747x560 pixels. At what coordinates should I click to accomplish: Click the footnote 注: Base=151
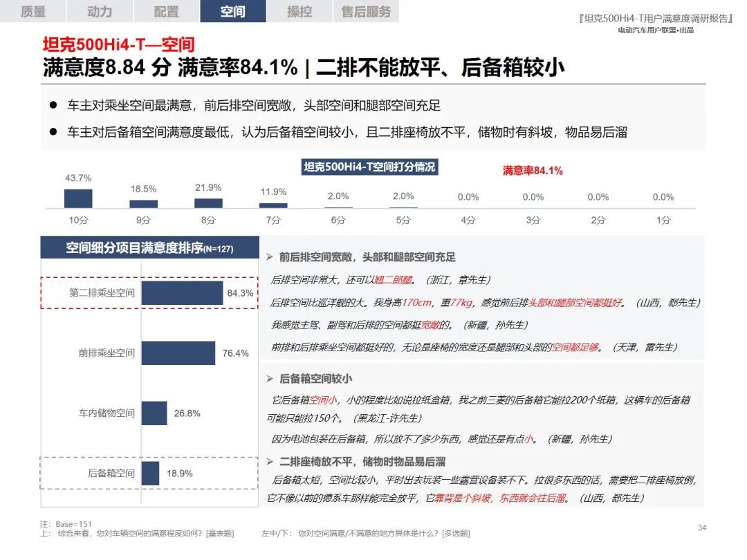click(x=66, y=524)
